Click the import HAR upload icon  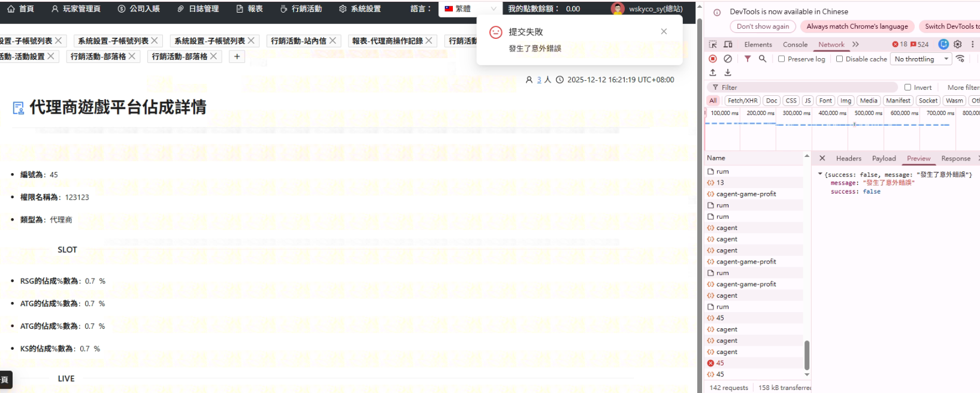coord(713,72)
